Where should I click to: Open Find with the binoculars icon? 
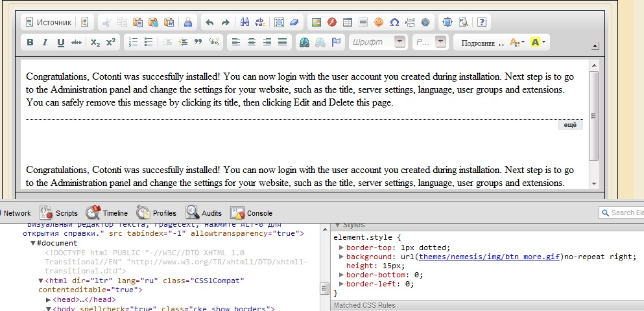(x=244, y=22)
